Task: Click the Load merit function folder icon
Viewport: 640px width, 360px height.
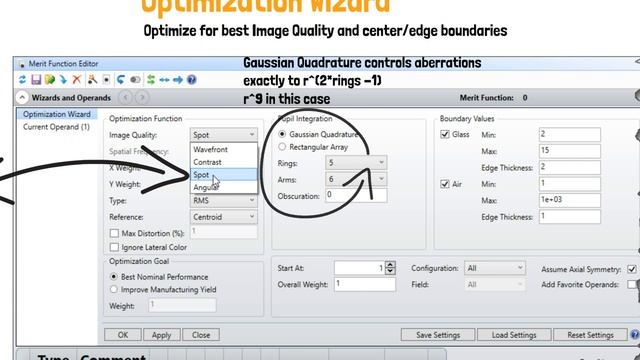Action: [50, 80]
